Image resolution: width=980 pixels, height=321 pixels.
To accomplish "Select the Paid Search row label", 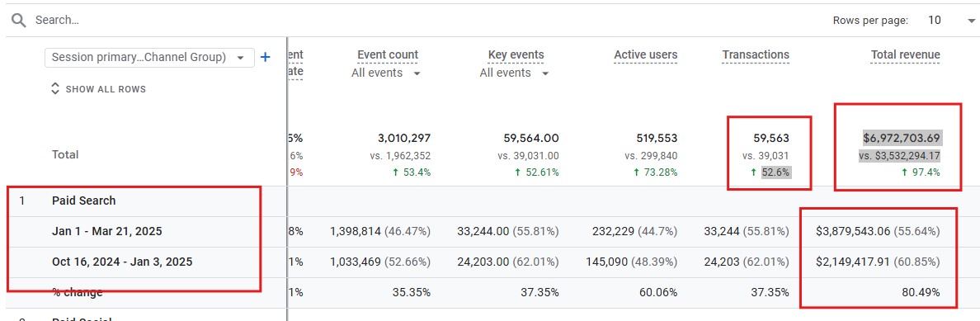I will click(x=84, y=201).
